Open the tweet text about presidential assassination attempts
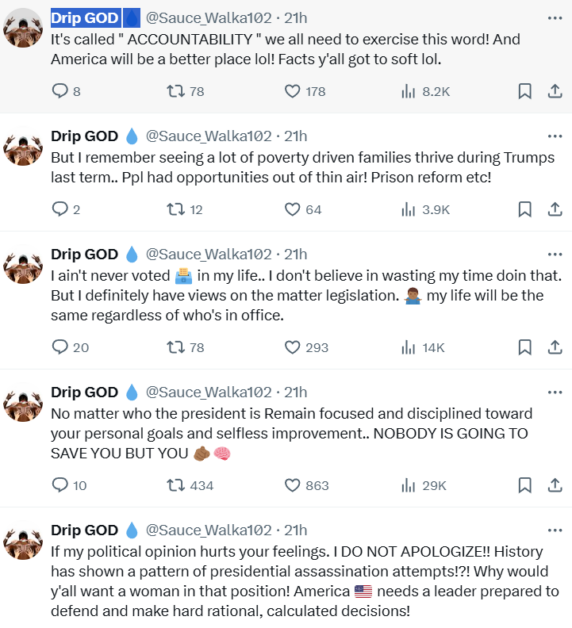This screenshot has height=628, width=572. coord(304,581)
